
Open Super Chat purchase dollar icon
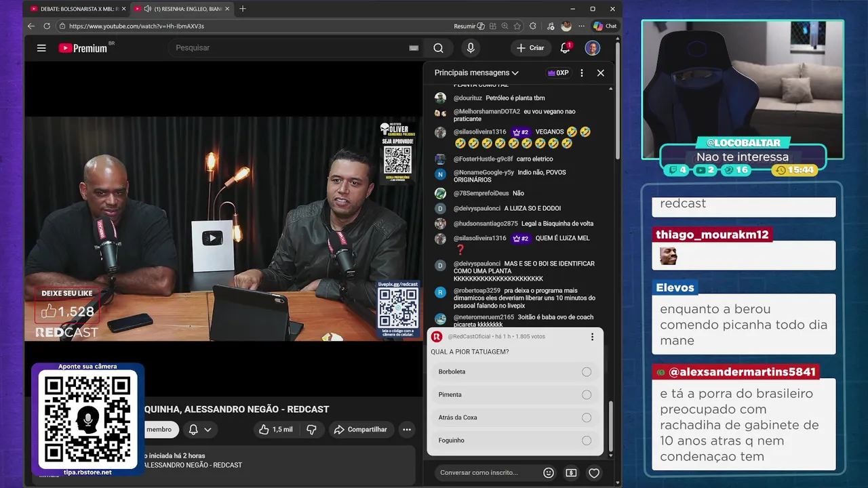[x=571, y=473]
